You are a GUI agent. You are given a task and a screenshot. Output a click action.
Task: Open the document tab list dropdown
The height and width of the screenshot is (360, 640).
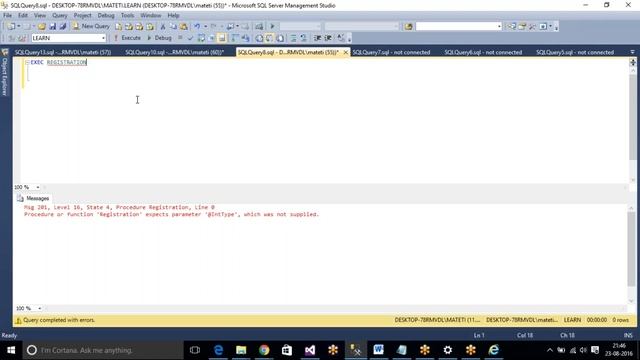point(632,52)
